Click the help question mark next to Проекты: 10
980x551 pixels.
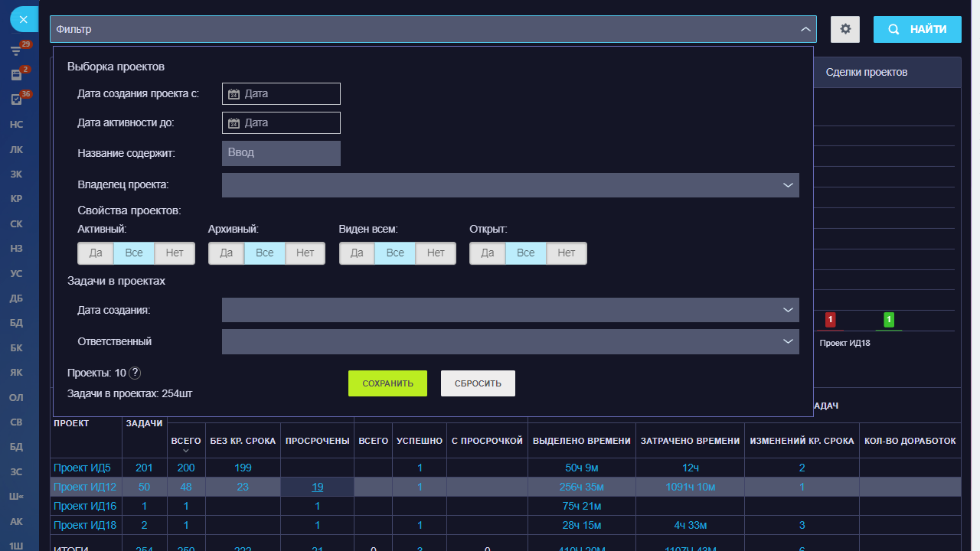click(135, 373)
